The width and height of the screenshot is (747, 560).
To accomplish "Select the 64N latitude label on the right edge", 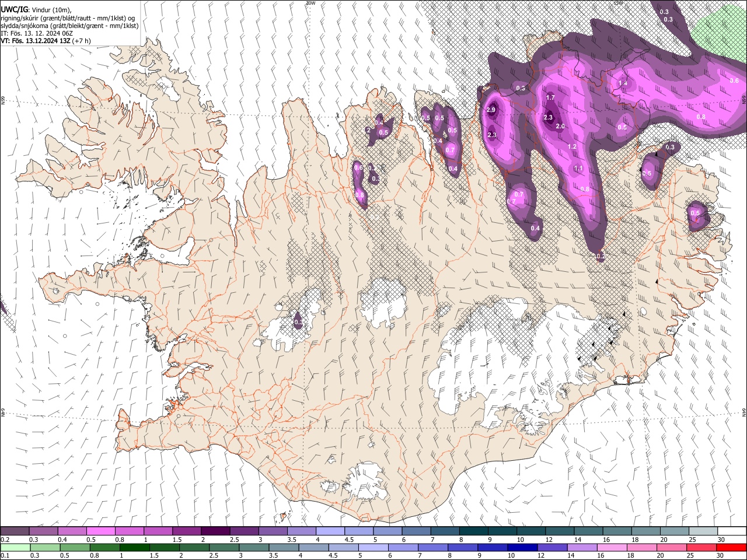I will [x=744, y=412].
